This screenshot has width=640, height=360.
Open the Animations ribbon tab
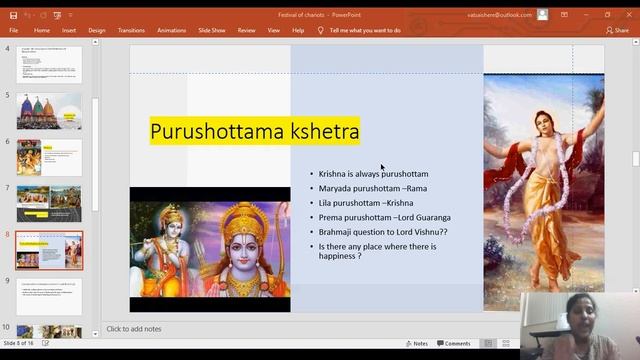(171, 30)
